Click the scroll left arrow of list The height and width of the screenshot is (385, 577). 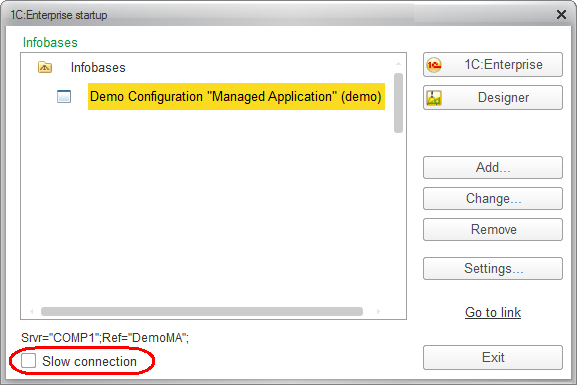click(32, 311)
